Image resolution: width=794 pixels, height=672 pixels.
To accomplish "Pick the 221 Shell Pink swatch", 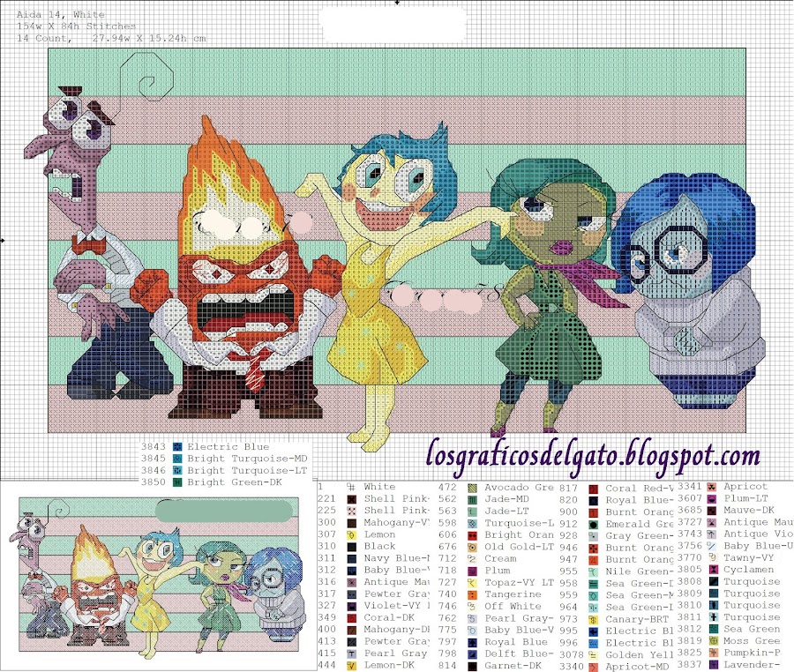I will [351, 499].
